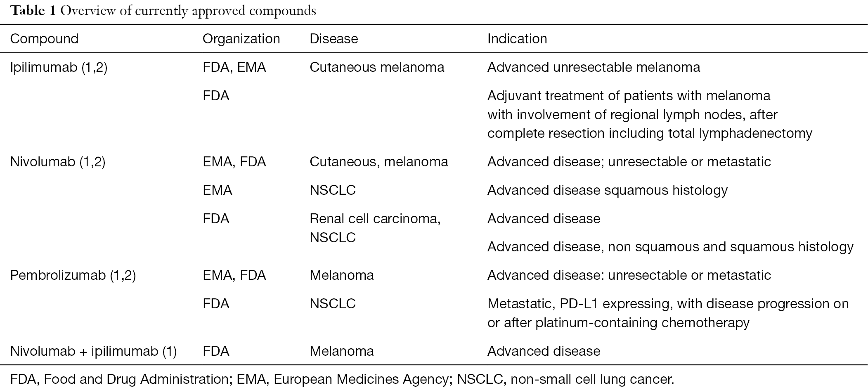This screenshot has width=868, height=390.
Task: Select Nivolumab + ipilimumab (1) row label
Action: (x=93, y=351)
